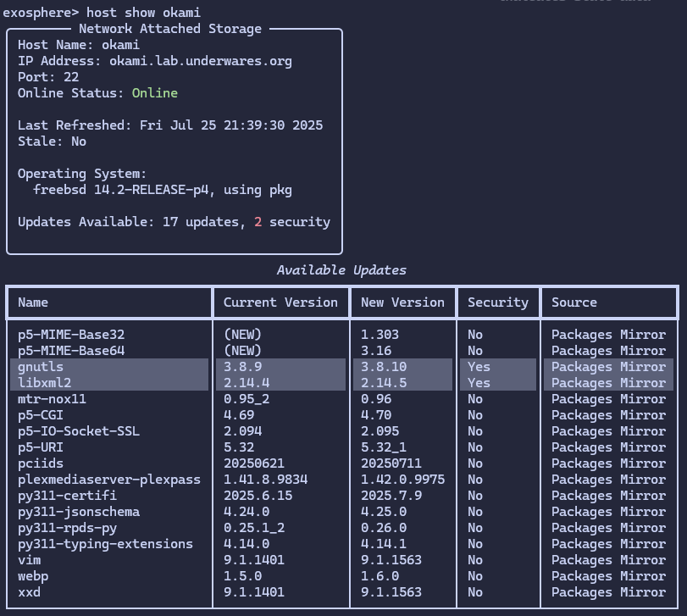Viewport: 687px width, 616px height.
Task: Select the p5-MIME-Base32 new package
Action: [x=110, y=334]
